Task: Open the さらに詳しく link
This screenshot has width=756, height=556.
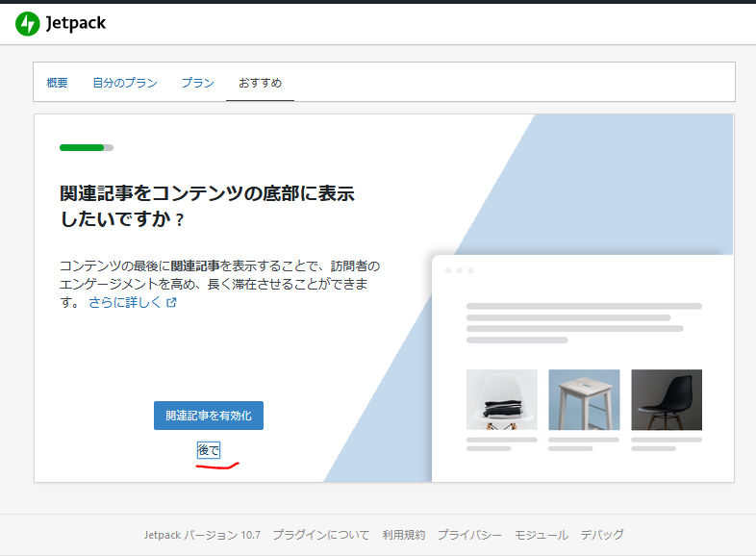Action: 125,302
